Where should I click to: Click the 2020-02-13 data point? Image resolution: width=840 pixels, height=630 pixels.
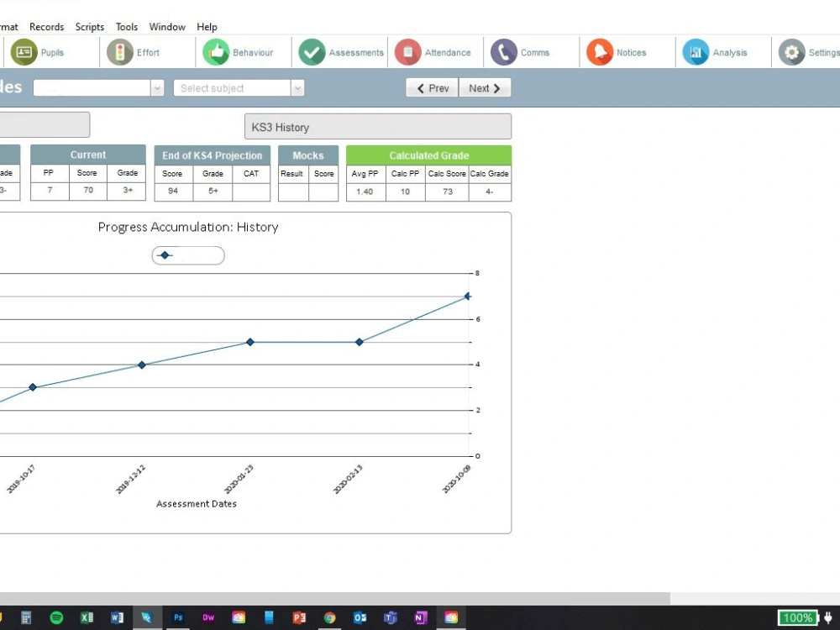click(x=360, y=342)
